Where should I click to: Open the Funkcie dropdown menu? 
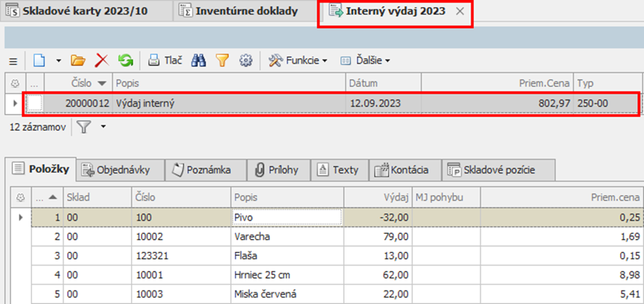(297, 60)
